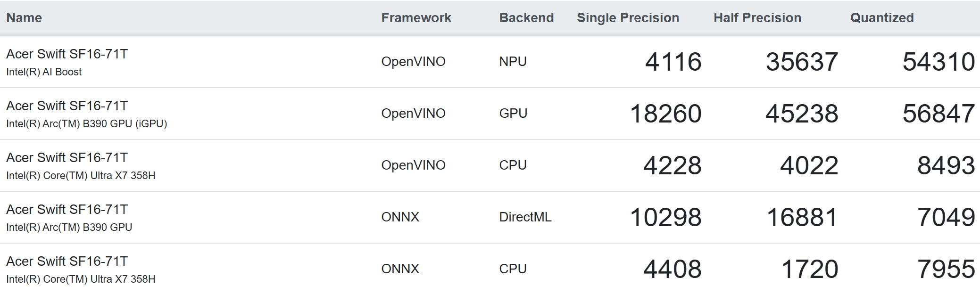Open the ONNX DirectML Acer Swift entry
The width and height of the screenshot is (980, 294).
pos(67,210)
